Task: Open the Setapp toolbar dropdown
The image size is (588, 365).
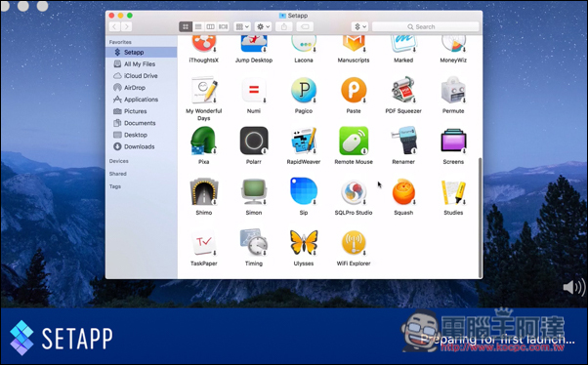Action: [x=360, y=26]
